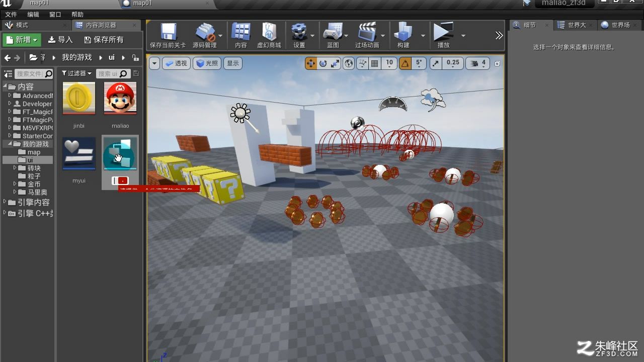Toggle the content browser lock icon

point(135,58)
